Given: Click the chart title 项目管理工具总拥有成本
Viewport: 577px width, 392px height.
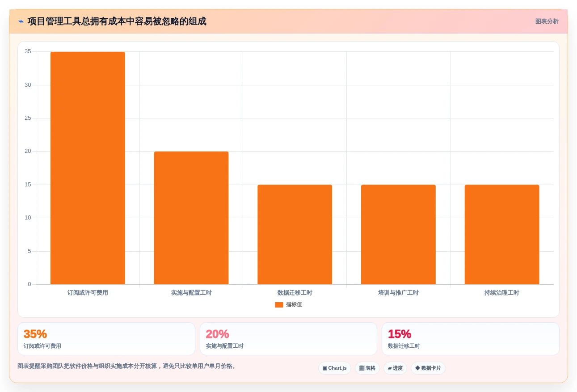Looking at the screenshot, I should [x=117, y=21].
